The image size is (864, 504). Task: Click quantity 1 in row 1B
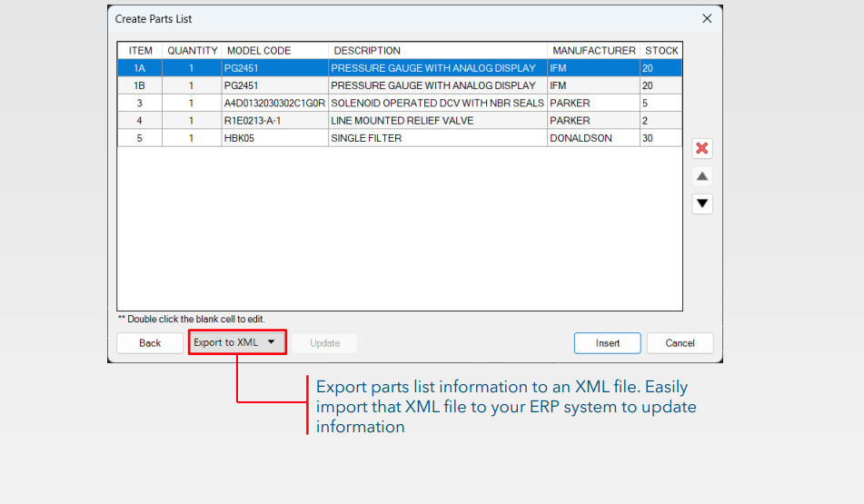coord(193,86)
